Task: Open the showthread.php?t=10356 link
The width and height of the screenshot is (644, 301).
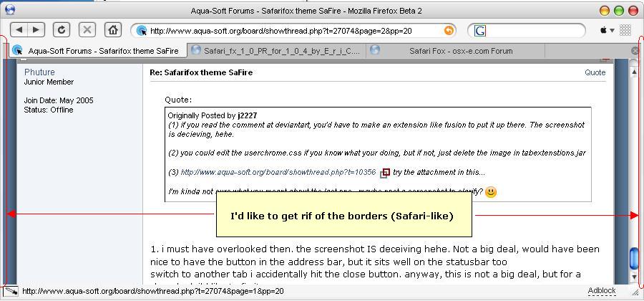Action: point(278,172)
